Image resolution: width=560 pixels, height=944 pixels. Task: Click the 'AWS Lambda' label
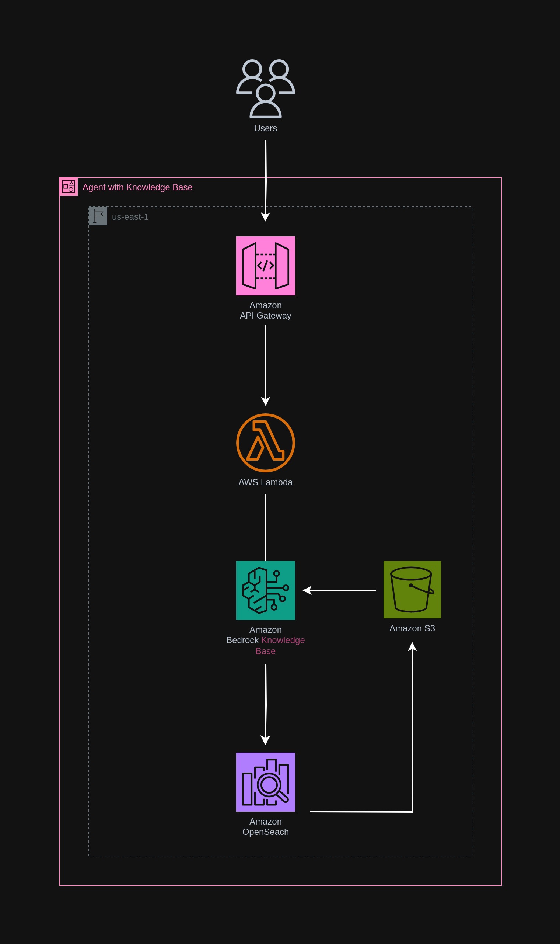coord(265,482)
